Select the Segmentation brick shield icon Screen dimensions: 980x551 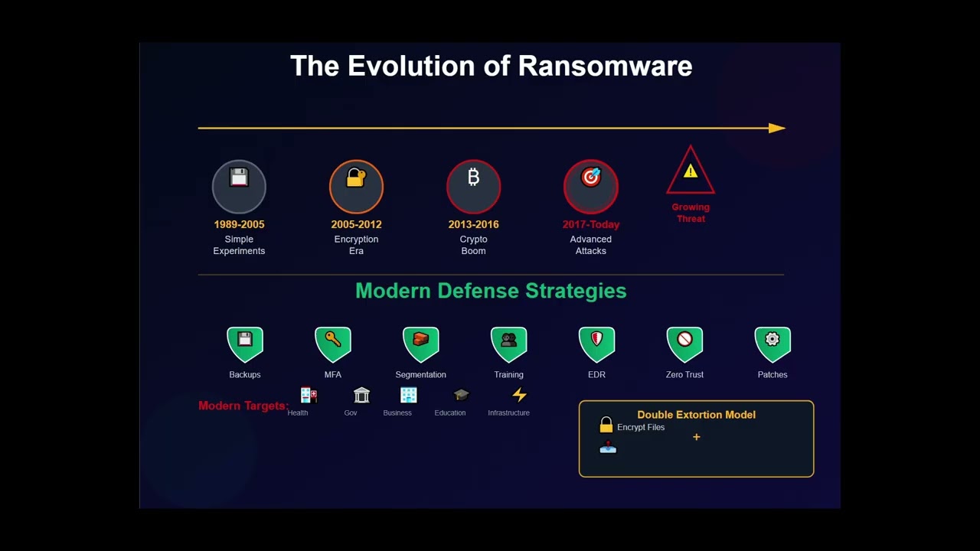click(x=421, y=344)
